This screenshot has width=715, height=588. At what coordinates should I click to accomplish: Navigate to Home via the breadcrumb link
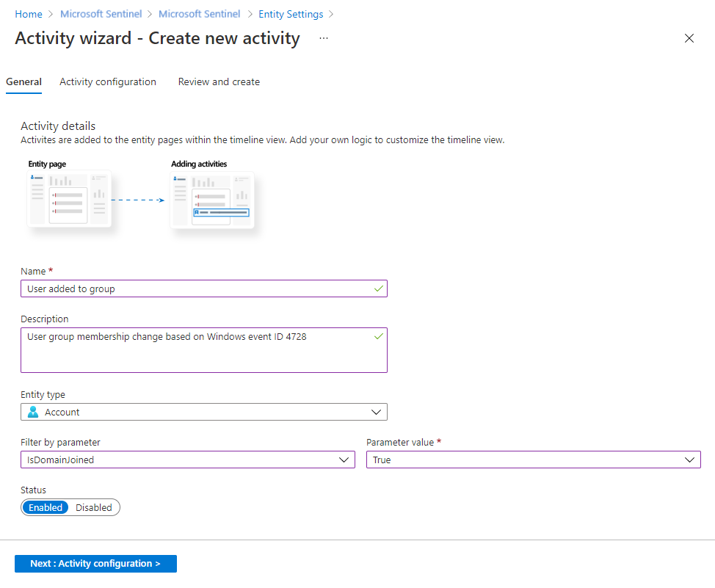coord(29,13)
